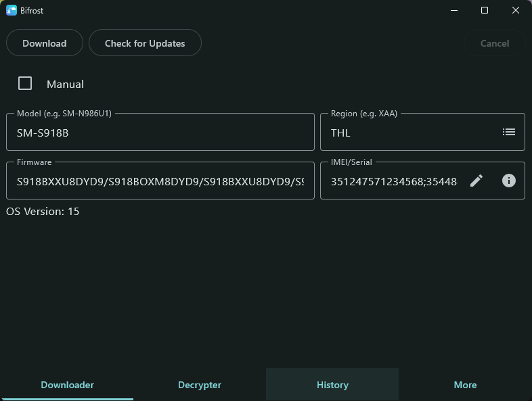Open the History tab

tap(332, 384)
